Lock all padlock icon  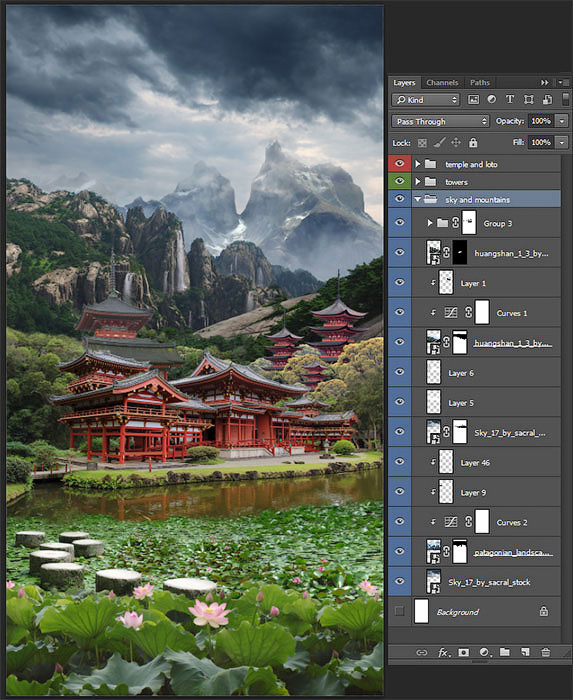pos(473,142)
